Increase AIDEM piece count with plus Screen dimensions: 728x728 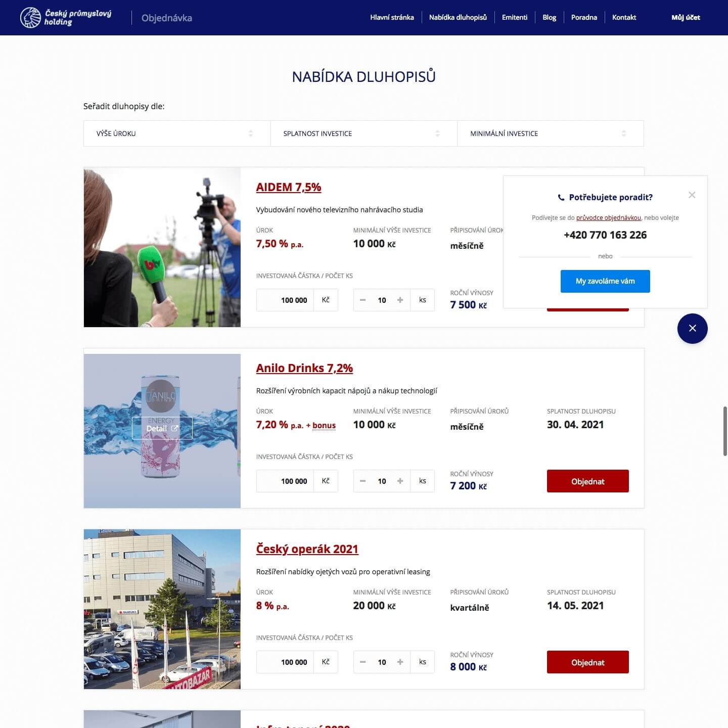coord(400,300)
